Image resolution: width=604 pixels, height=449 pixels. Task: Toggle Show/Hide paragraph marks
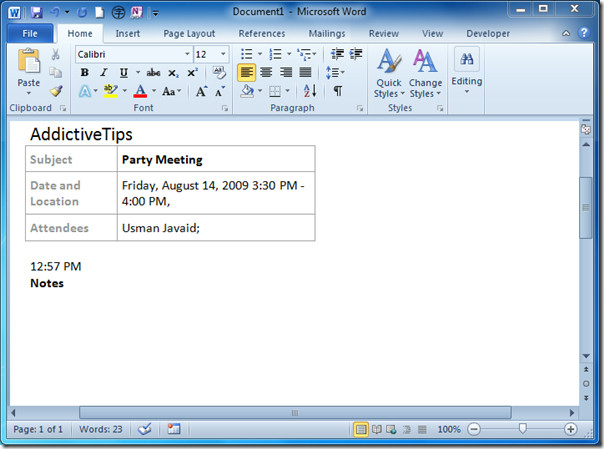[338, 91]
